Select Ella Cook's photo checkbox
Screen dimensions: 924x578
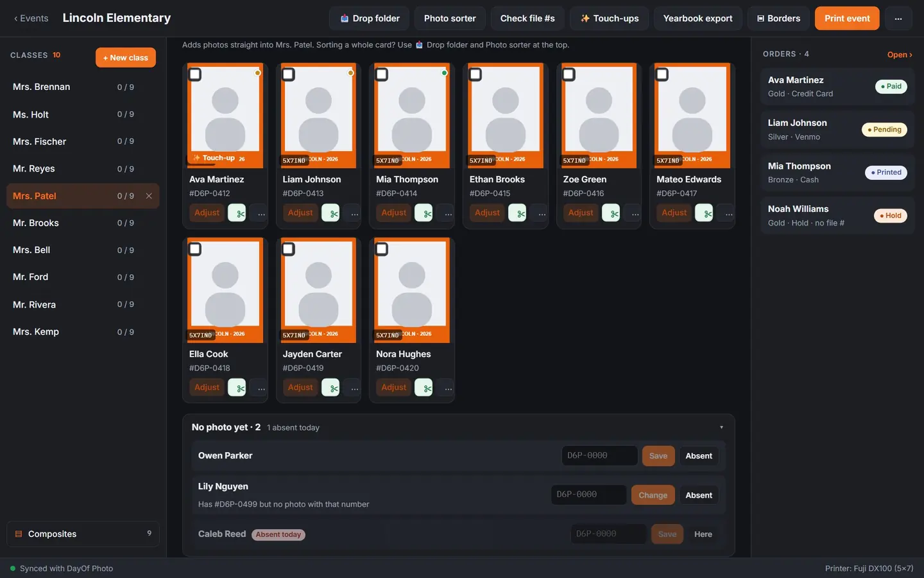pos(195,249)
